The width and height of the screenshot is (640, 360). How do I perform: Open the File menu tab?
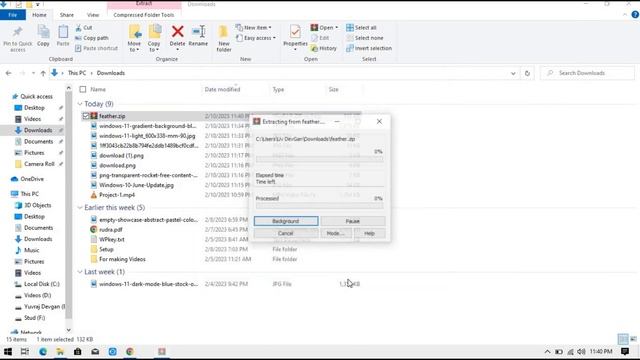tap(13, 15)
